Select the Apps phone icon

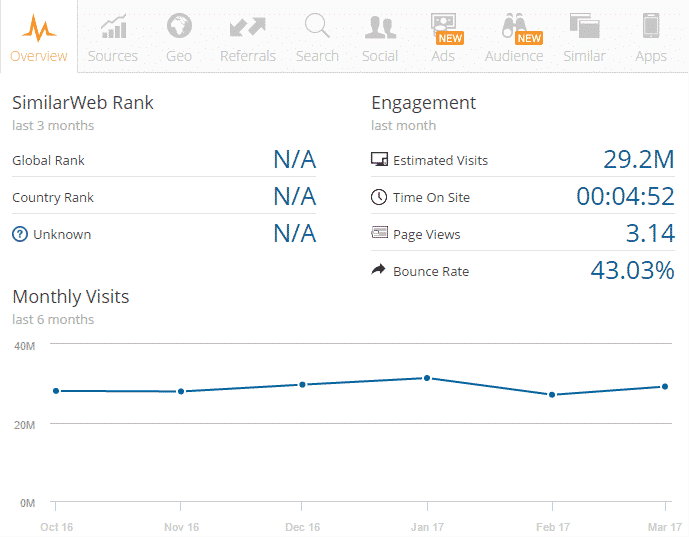pyautogui.click(x=651, y=26)
